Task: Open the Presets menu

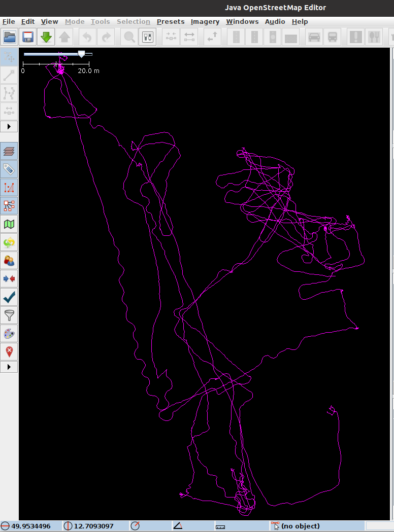Action: coord(171,21)
